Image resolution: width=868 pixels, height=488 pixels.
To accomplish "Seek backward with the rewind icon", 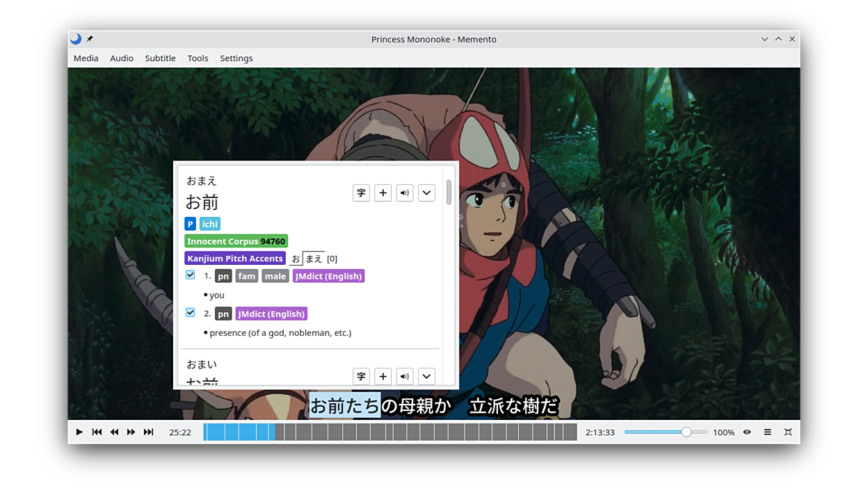I will (x=114, y=432).
